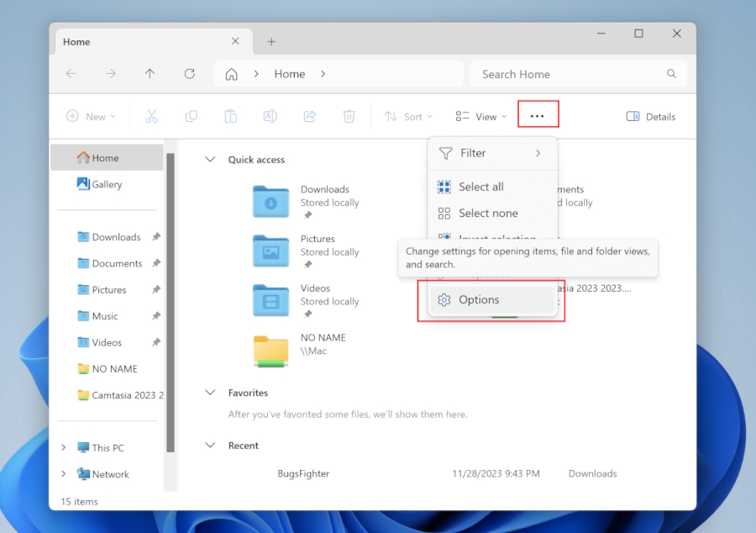Add a new tab with plus button
The image size is (756, 533).
[271, 42]
